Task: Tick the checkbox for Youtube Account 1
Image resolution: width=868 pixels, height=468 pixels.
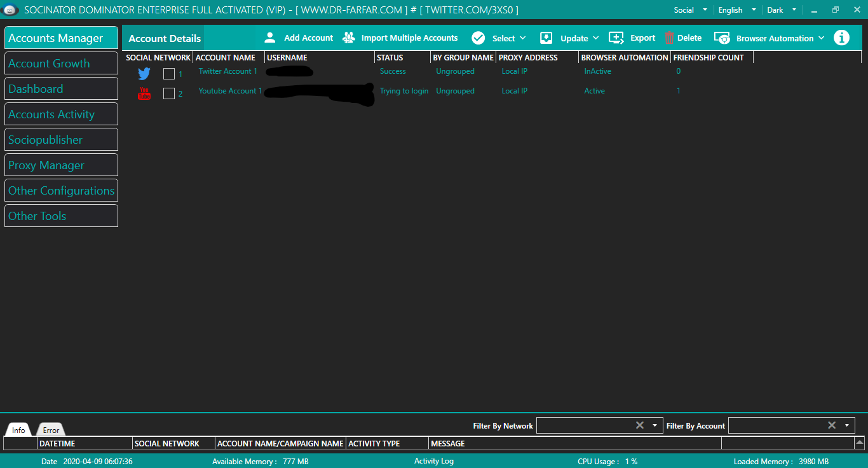Action: [x=169, y=93]
